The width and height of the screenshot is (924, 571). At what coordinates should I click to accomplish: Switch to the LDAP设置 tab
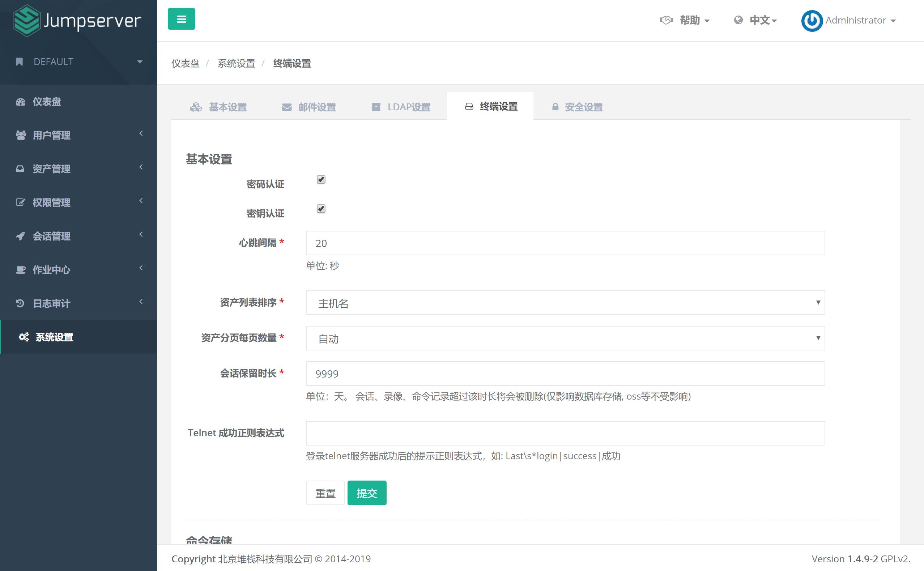tap(401, 107)
